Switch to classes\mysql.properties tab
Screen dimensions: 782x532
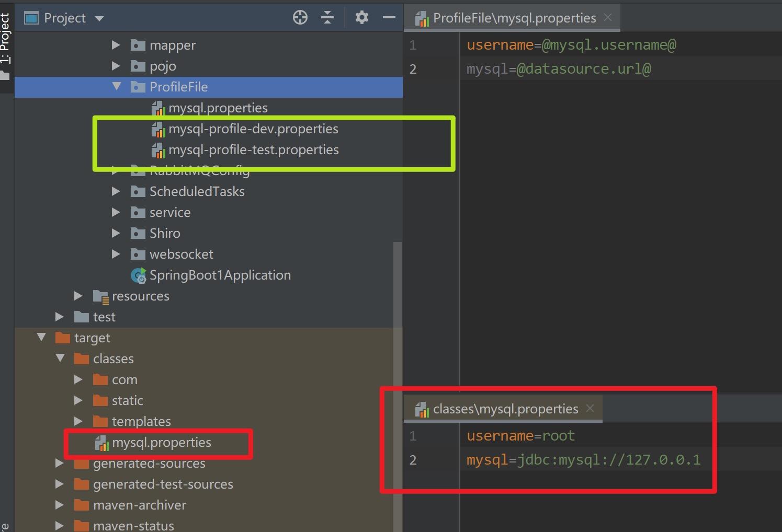click(x=505, y=409)
